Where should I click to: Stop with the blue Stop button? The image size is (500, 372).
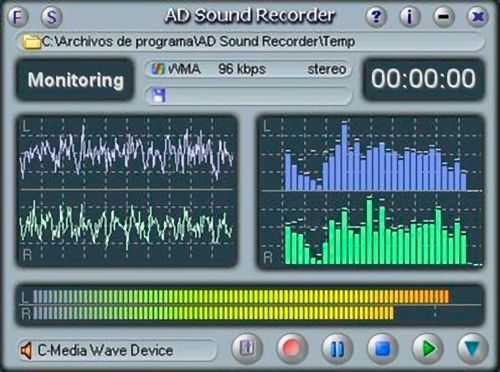coord(382,349)
